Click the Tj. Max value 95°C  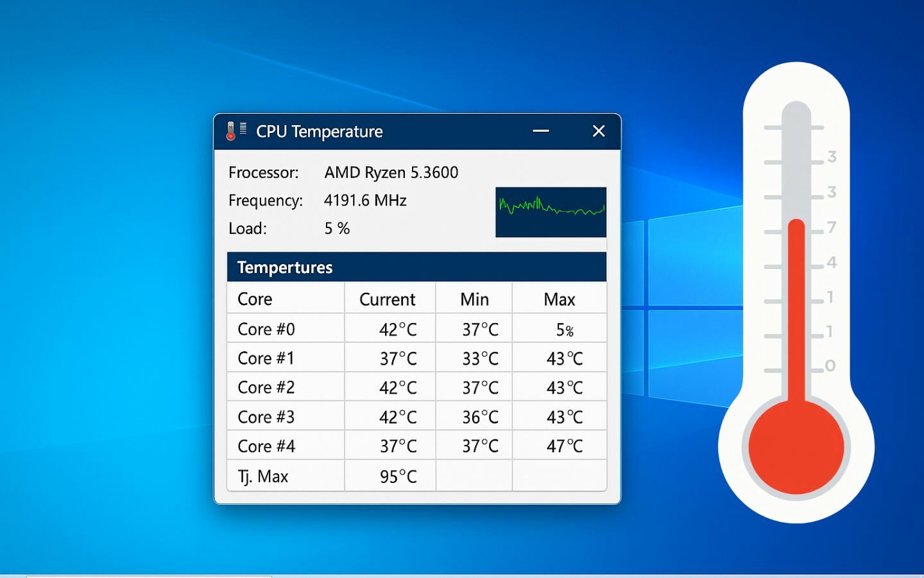click(398, 477)
